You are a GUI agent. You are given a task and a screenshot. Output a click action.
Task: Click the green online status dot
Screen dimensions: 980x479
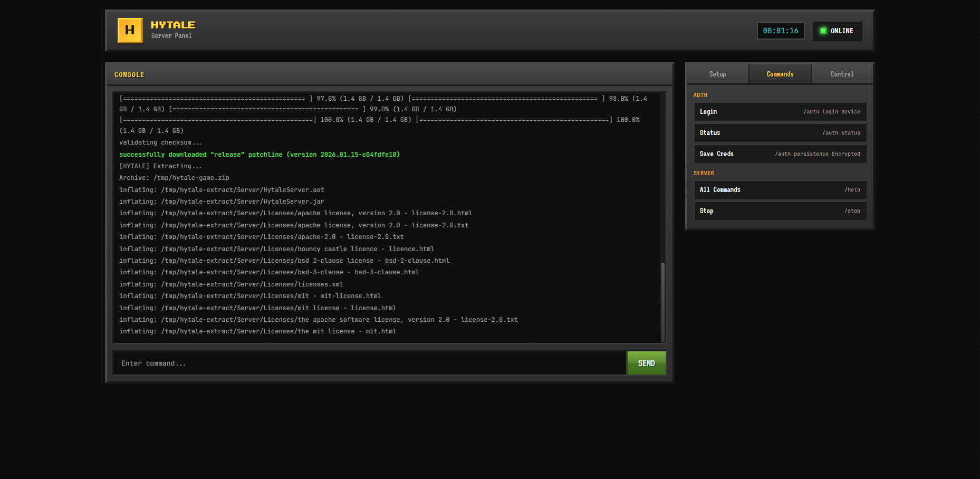tap(823, 31)
